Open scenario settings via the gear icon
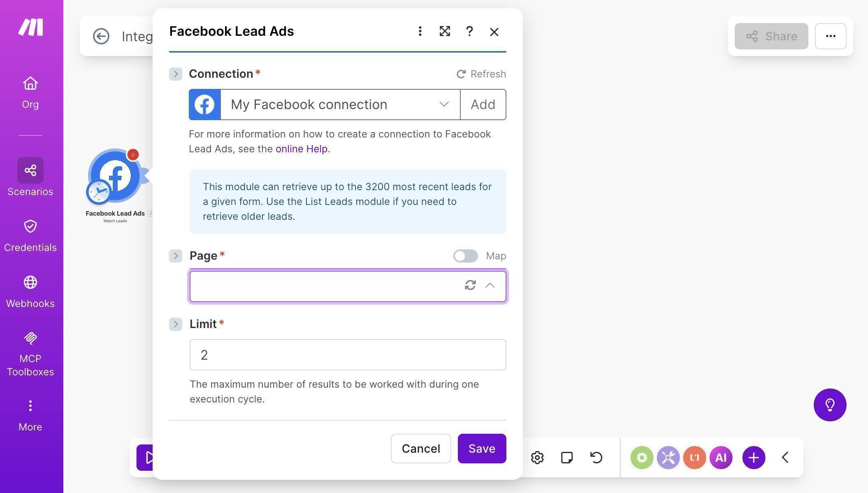Image resolution: width=868 pixels, height=493 pixels. (537, 457)
